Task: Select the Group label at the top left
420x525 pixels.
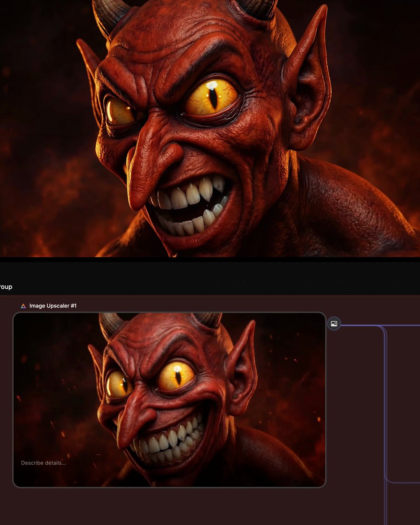Action: pos(6,287)
